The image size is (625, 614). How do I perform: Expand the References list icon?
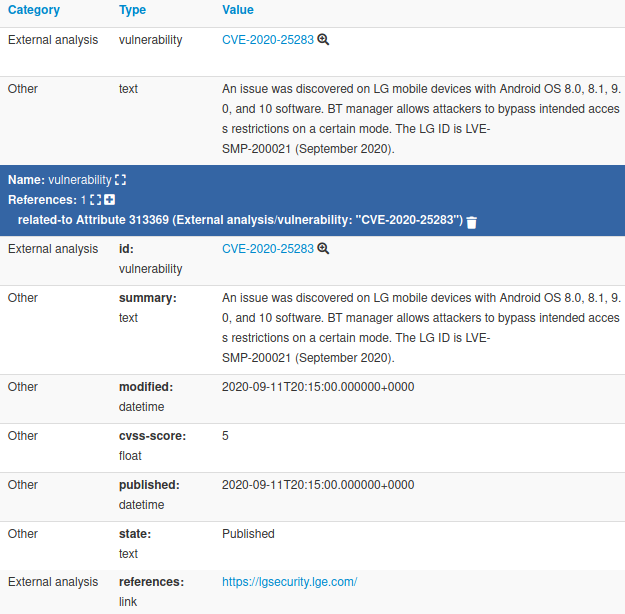point(96,200)
